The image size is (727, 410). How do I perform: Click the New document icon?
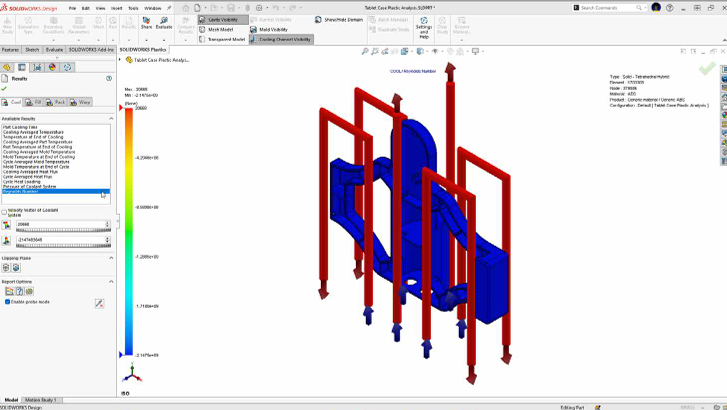click(198, 8)
